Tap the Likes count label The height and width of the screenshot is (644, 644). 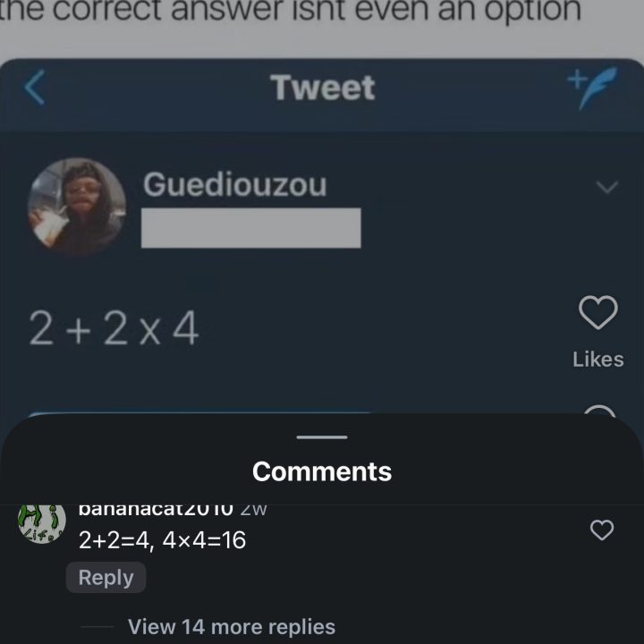[x=598, y=360]
